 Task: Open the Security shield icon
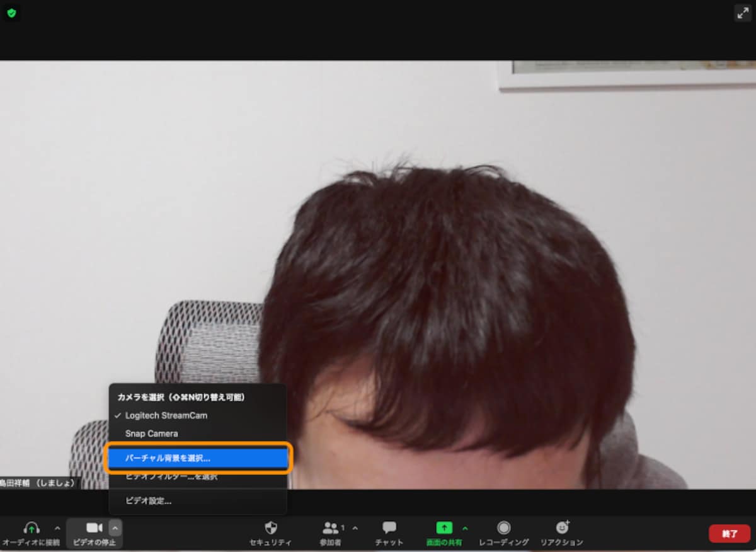click(271, 527)
